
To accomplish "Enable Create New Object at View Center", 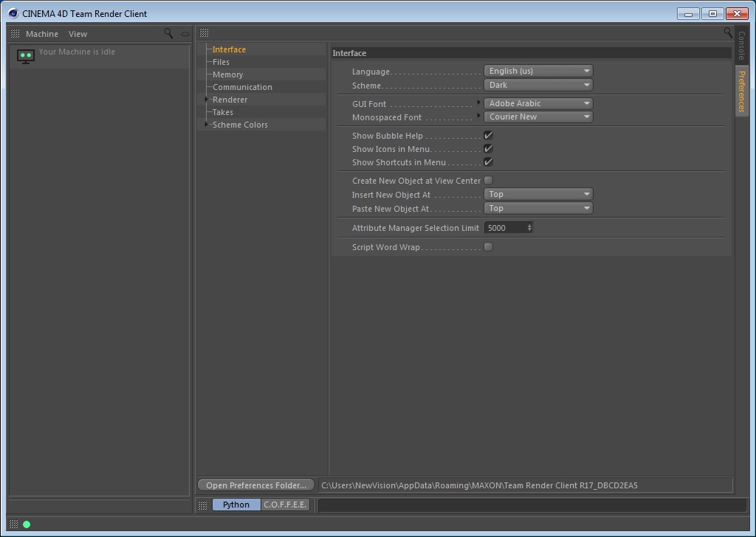I will tap(489, 181).
